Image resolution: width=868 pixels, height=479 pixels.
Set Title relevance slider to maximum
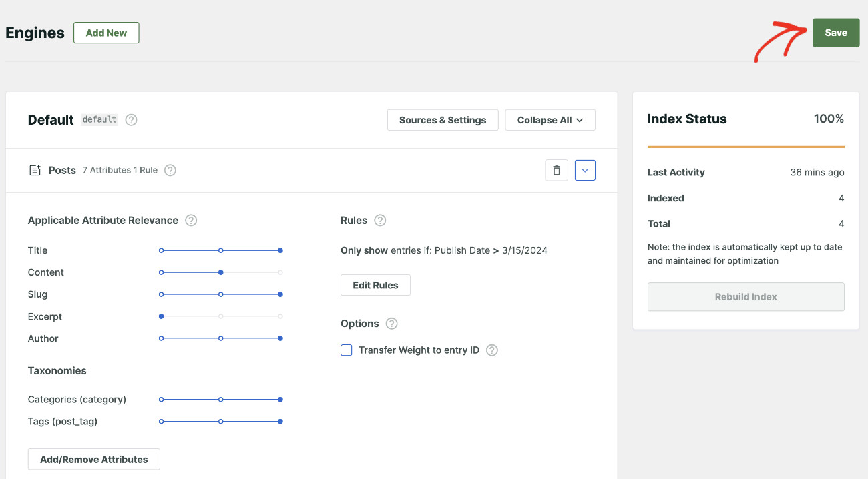[280, 250]
